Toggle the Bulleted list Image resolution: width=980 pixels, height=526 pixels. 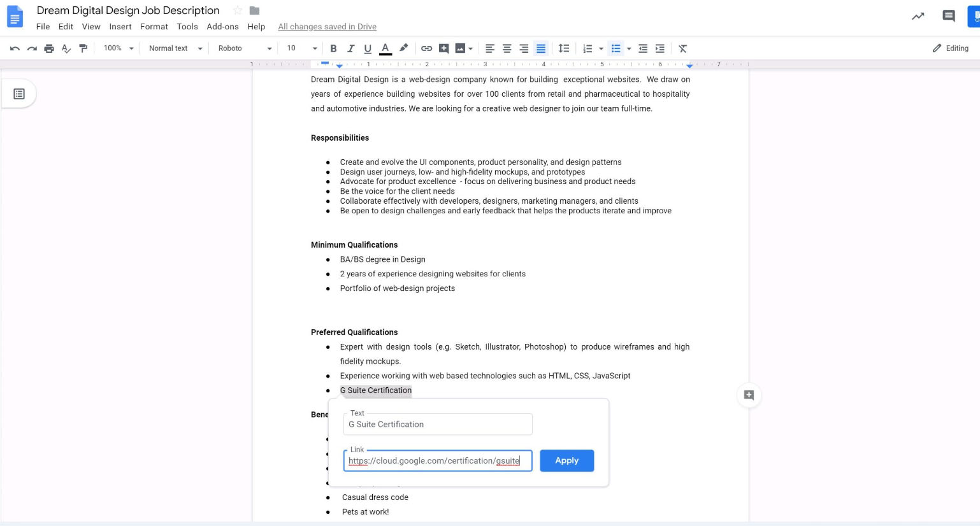616,48
